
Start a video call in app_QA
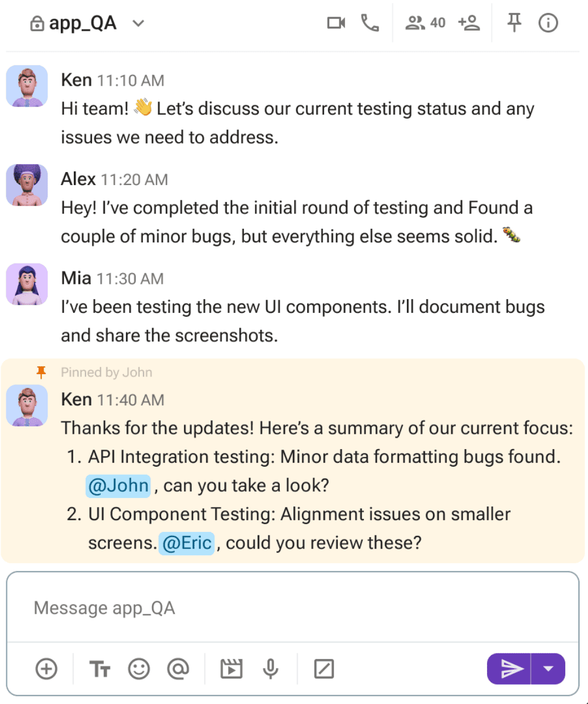click(x=336, y=23)
